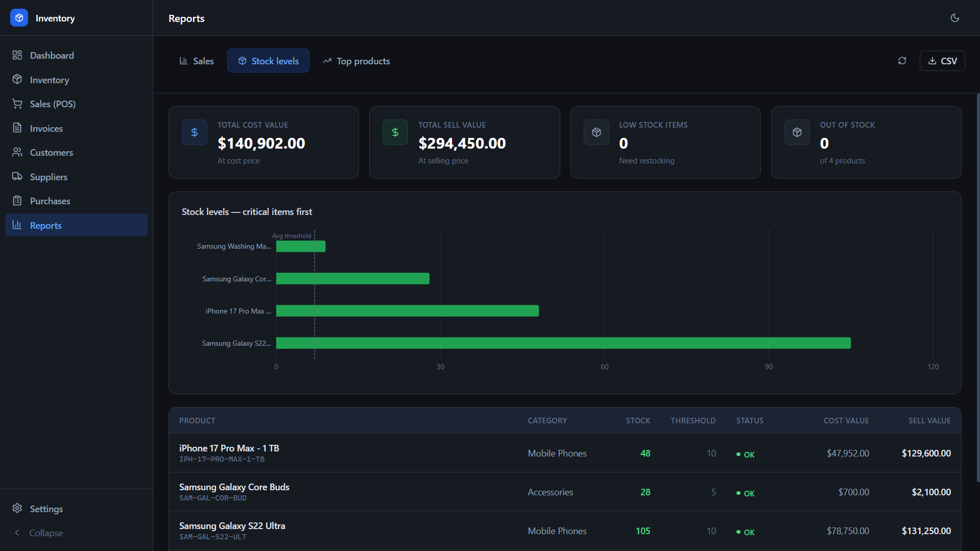Click the Total Sell Value green dollar icon
This screenshot has width=980, height=551.
pos(395,132)
